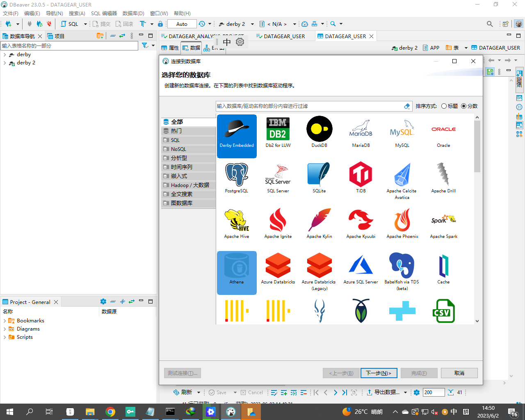Click the 下一步(N) next button
The width and height of the screenshot is (525, 420).
[x=379, y=373]
